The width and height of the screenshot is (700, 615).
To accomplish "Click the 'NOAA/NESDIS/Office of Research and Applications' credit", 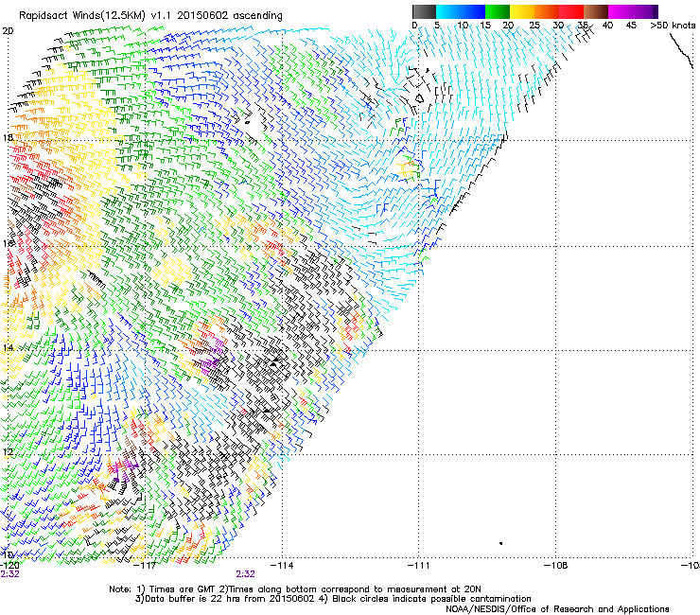I will coord(557,609).
